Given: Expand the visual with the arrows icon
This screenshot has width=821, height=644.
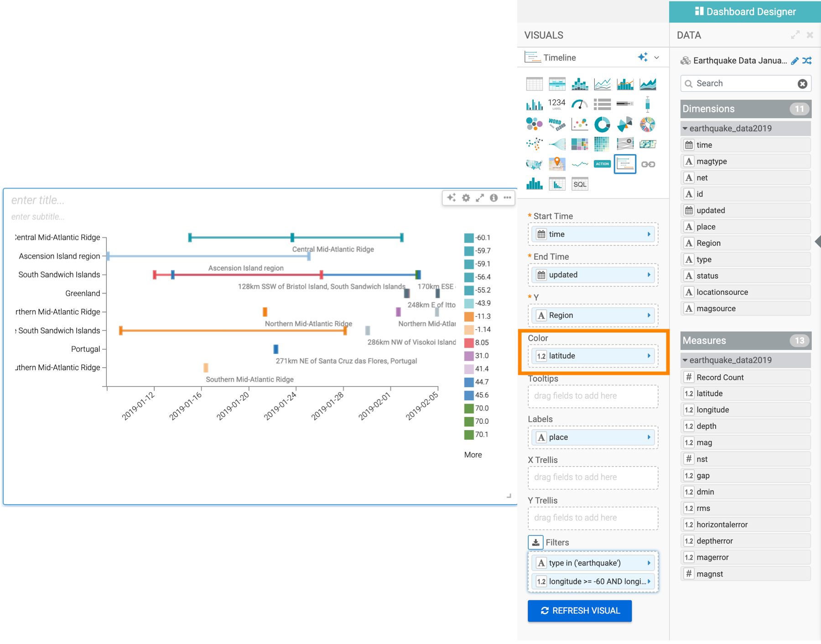Looking at the screenshot, I should (480, 197).
